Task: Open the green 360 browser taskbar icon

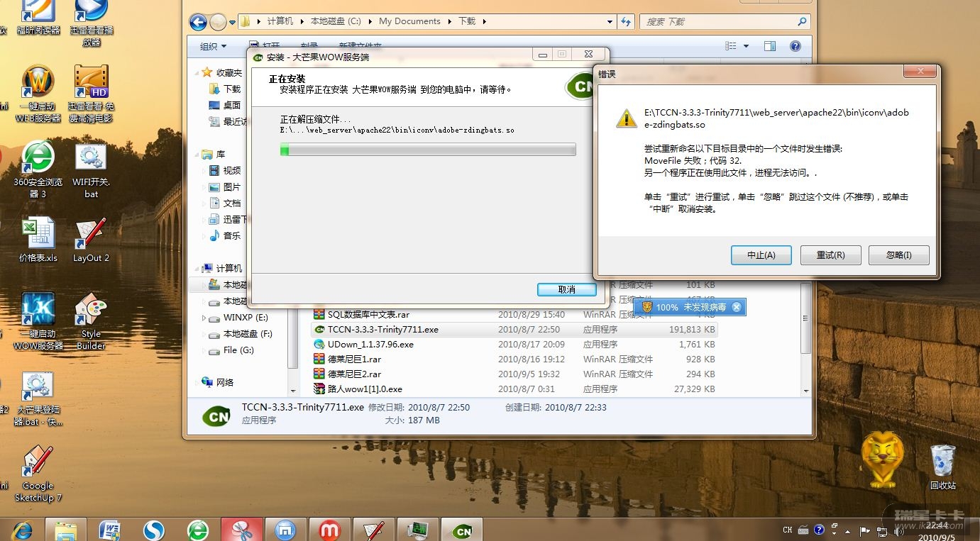Action: [x=198, y=530]
